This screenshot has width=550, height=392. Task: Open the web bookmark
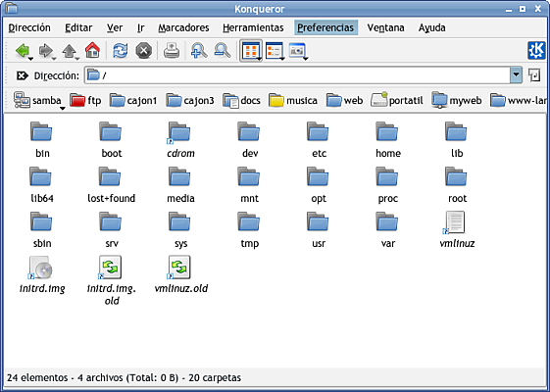pos(344,101)
